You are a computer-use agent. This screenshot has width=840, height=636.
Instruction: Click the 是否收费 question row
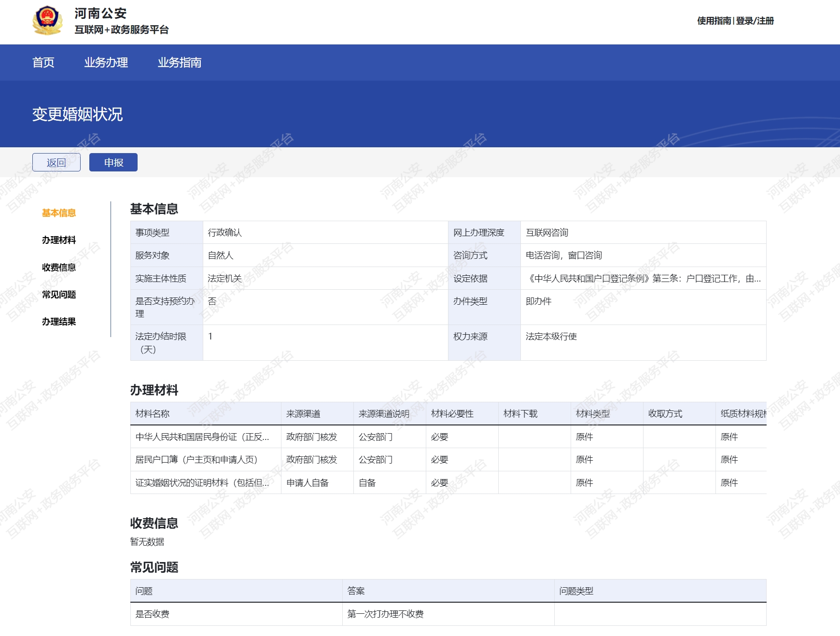click(x=153, y=614)
